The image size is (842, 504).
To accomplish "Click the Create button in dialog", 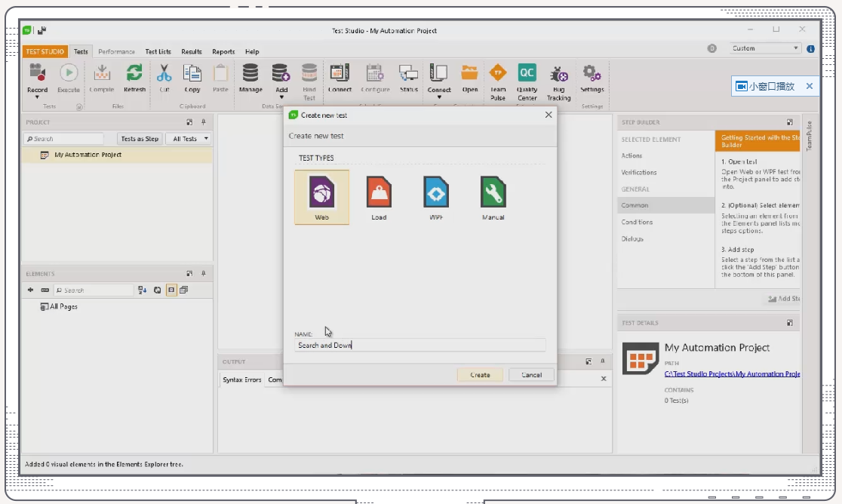I will [480, 375].
